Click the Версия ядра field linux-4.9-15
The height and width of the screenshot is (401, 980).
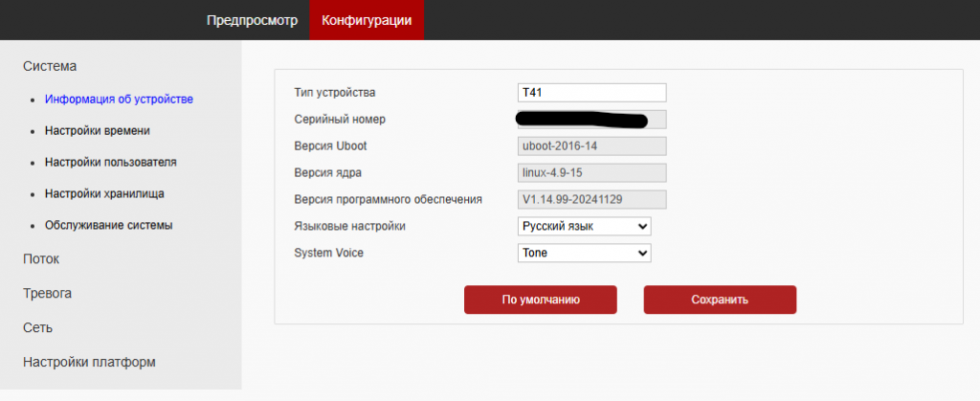[x=591, y=172]
